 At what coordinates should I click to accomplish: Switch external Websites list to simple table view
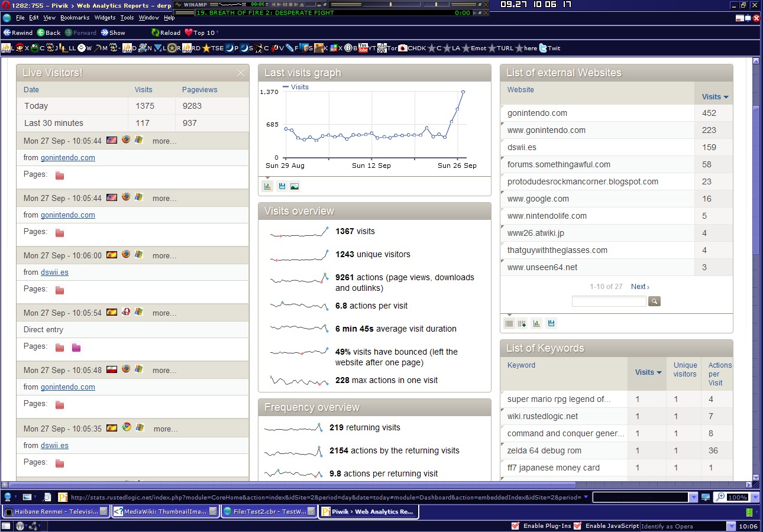(x=509, y=323)
